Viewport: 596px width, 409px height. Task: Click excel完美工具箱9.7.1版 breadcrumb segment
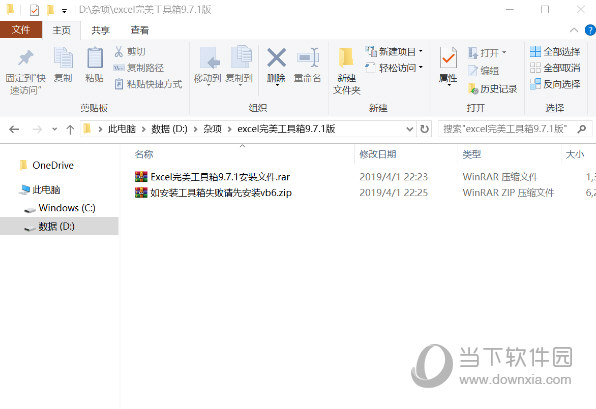point(286,129)
